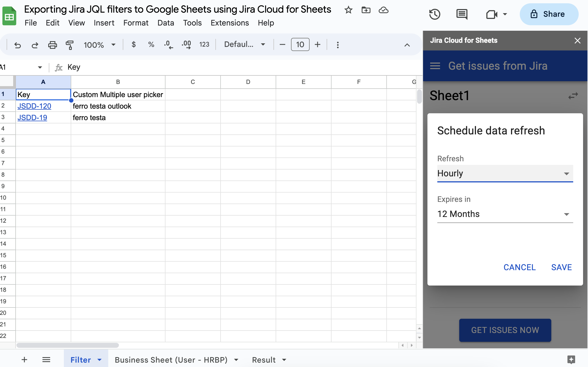Click GET ISSUES NOW button

coord(505,330)
